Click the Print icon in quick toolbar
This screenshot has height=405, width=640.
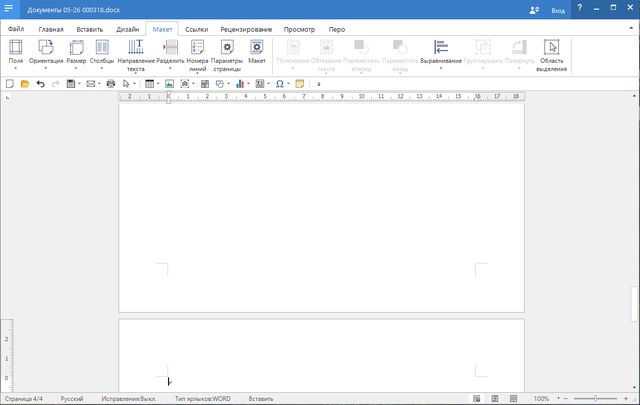(x=111, y=84)
